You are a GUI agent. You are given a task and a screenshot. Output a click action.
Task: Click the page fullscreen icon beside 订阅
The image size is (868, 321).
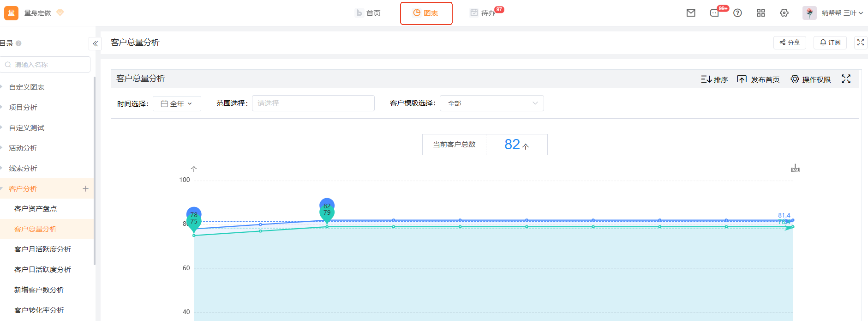tap(860, 42)
